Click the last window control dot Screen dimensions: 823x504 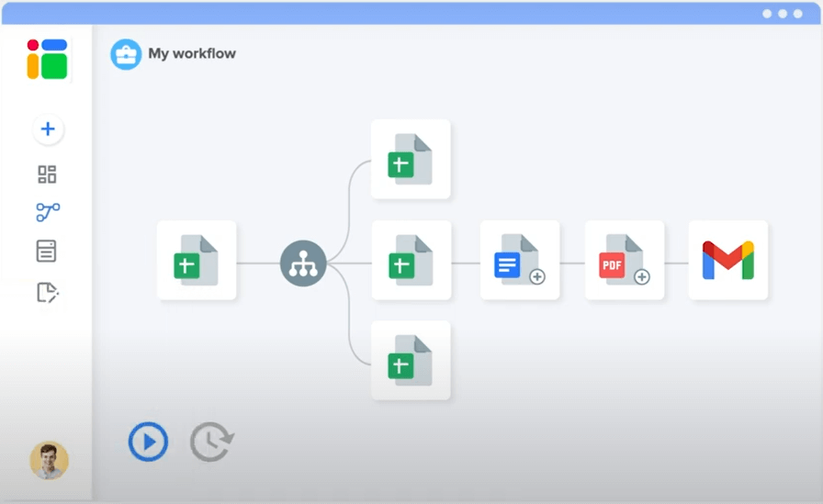pyautogui.click(x=798, y=14)
